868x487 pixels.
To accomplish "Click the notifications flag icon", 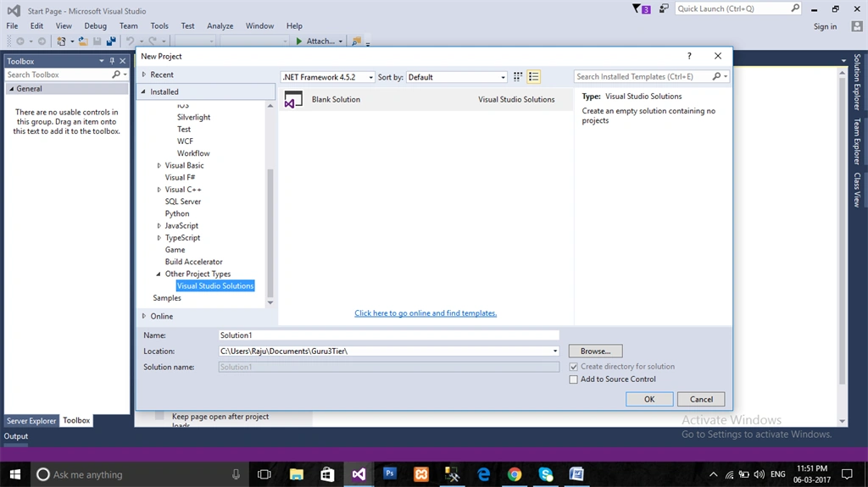I will (641, 8).
